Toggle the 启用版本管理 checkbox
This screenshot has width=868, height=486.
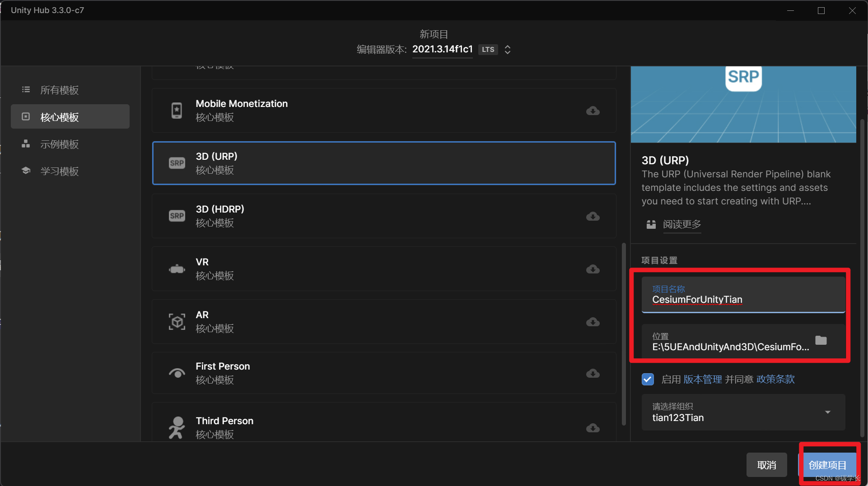tap(648, 379)
